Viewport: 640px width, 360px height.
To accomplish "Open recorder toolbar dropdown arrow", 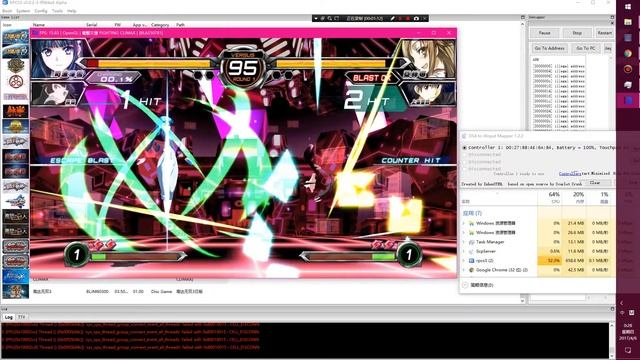I will [x=316, y=18].
